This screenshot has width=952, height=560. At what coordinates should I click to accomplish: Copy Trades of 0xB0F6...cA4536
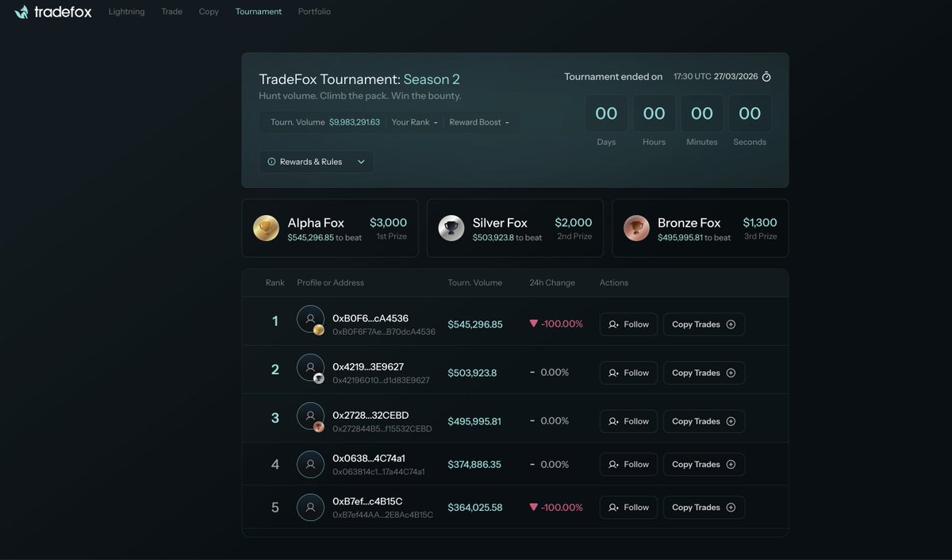(x=704, y=324)
